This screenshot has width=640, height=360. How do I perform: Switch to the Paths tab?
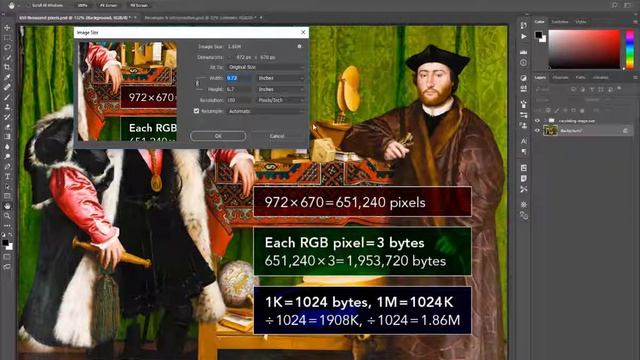[580, 77]
